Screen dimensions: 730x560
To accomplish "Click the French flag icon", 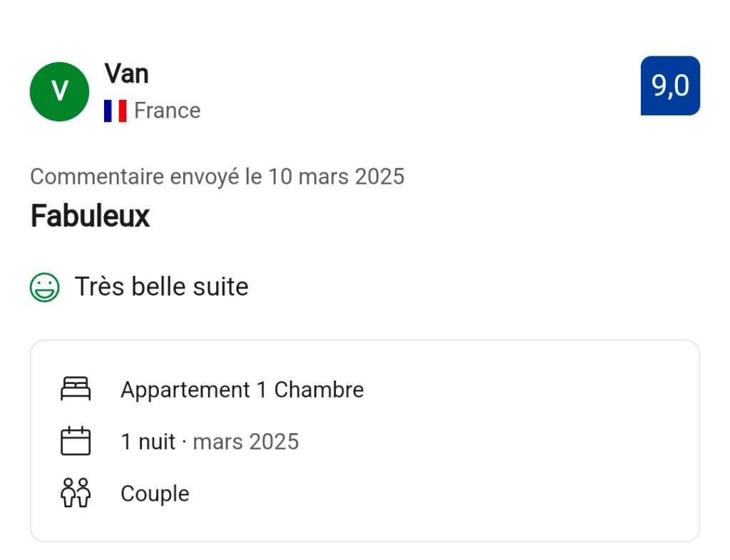I will pyautogui.click(x=115, y=111).
